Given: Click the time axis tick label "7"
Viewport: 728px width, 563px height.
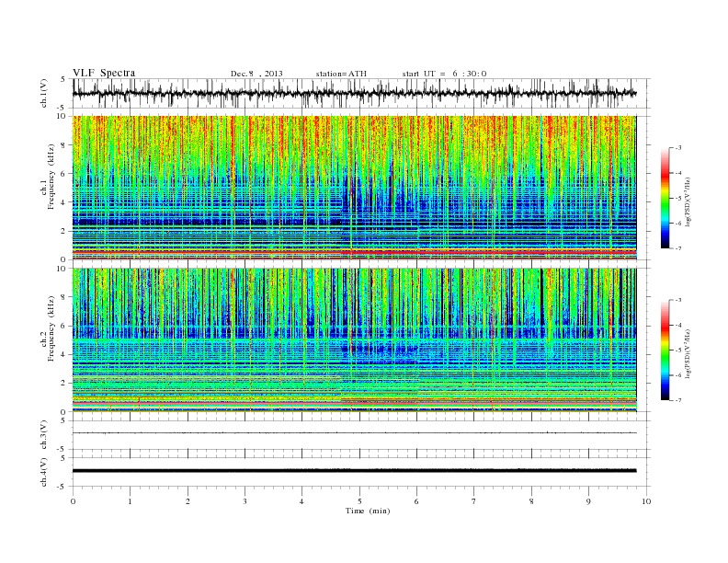Looking at the screenshot, I should [x=474, y=501].
